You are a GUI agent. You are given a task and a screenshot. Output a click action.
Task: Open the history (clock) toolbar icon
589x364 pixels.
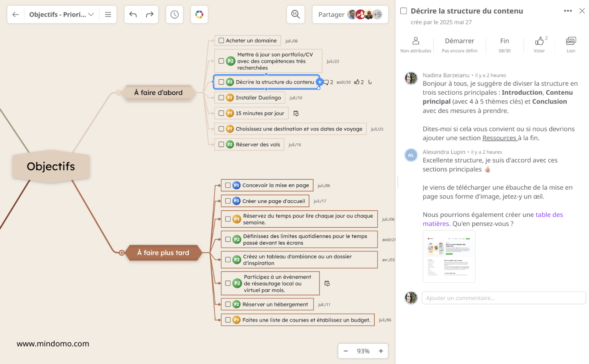click(174, 14)
